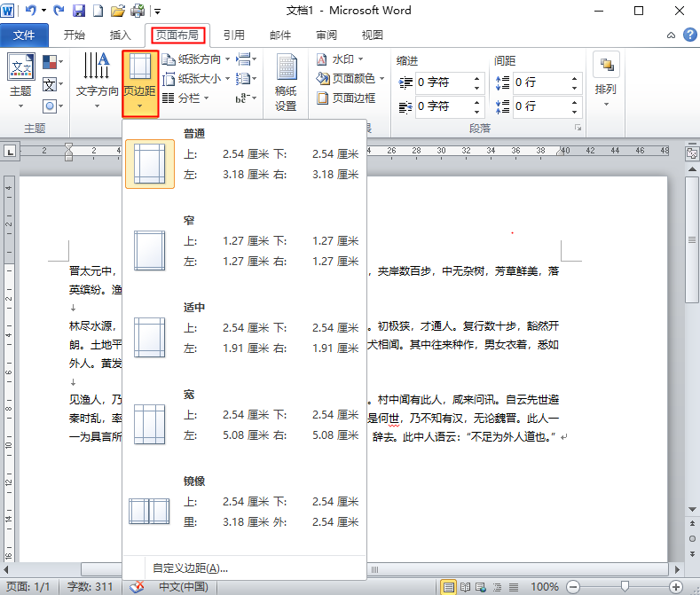Click the spell check icon in status bar

click(x=137, y=587)
